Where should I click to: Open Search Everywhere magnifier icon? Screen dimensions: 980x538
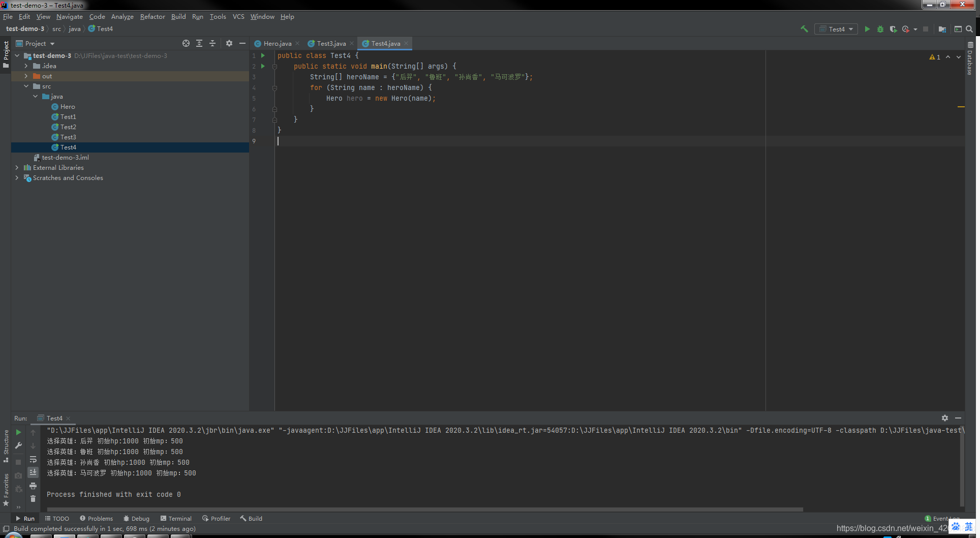(969, 29)
